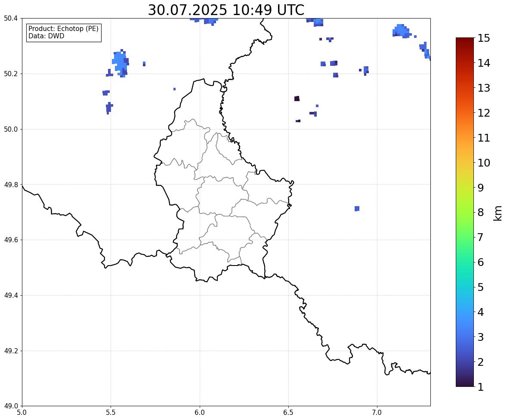Image resolution: width=507 pixels, height=420 pixels.
Task: Click longitude tick label "5.0"
Action: click(x=22, y=413)
